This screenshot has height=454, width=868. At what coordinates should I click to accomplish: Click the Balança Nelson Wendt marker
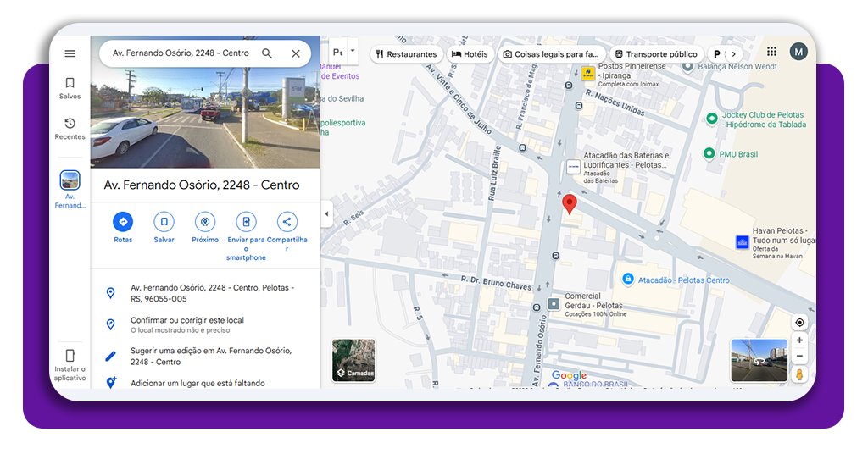(687, 66)
